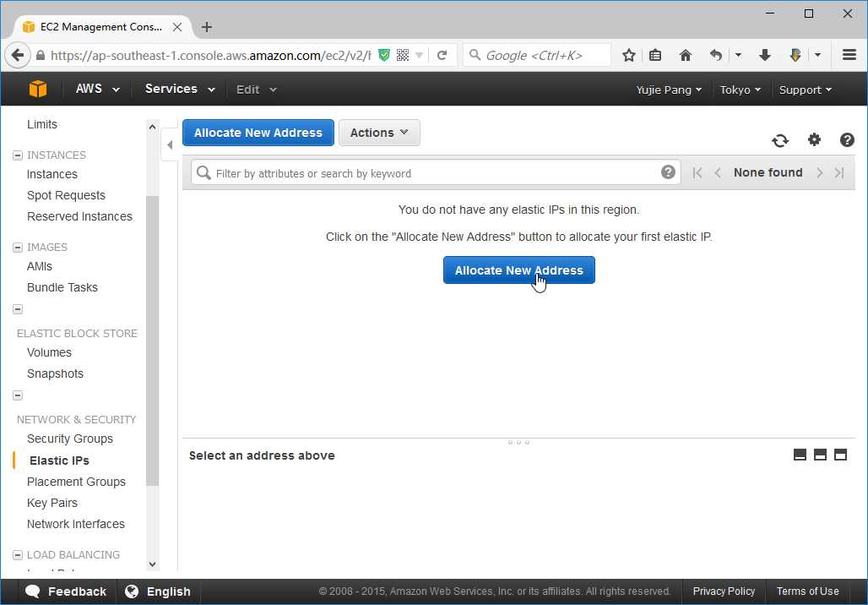Click the search magnifier in filter box
The height and width of the screenshot is (605, 868).
point(203,173)
